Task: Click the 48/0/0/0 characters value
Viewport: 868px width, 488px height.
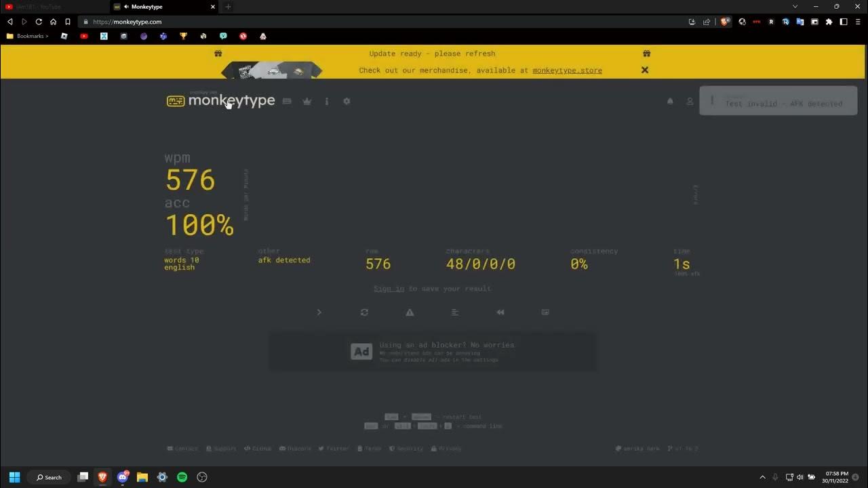Action: point(481,264)
